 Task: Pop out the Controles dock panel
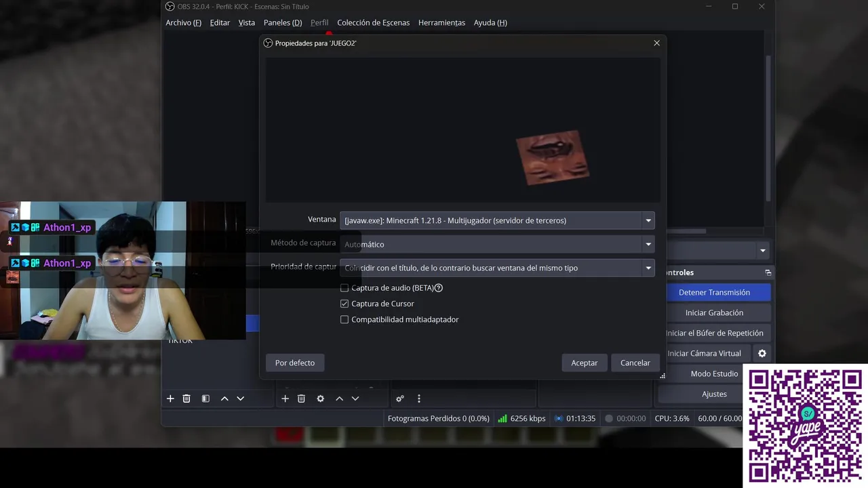768,272
